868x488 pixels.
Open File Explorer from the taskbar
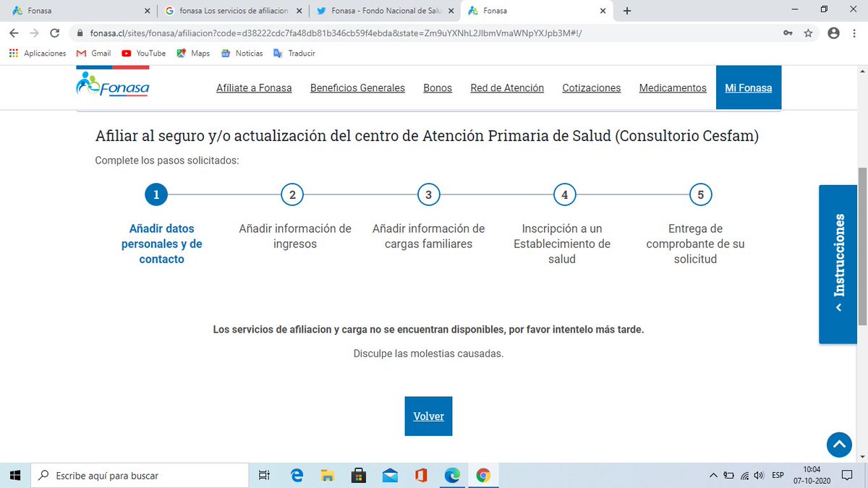click(327, 475)
